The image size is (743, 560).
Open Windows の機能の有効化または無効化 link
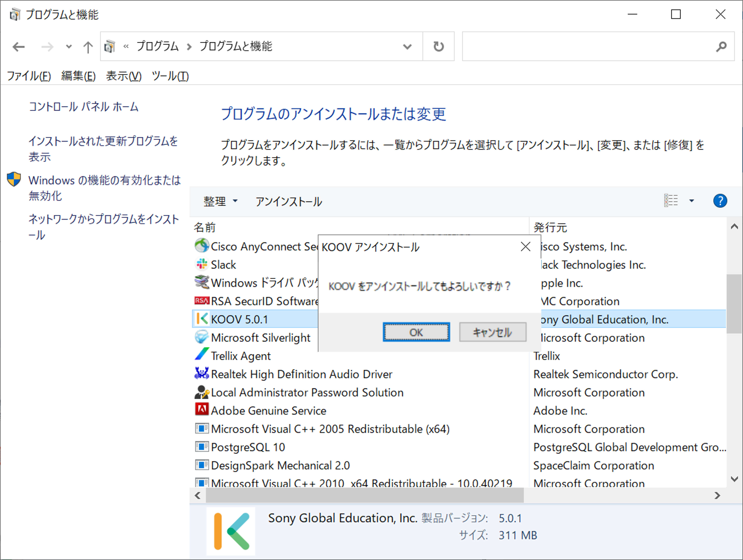pos(104,188)
